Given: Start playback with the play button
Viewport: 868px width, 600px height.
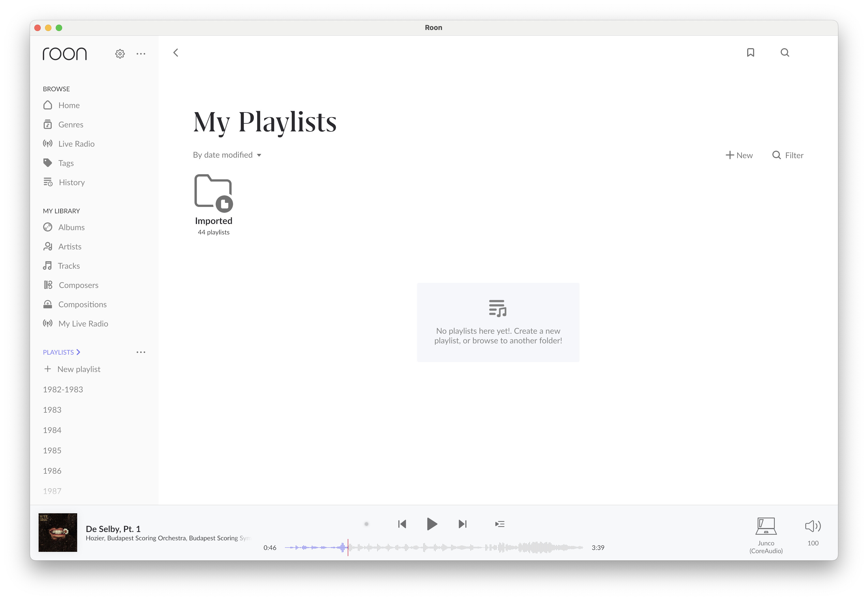Looking at the screenshot, I should point(432,524).
